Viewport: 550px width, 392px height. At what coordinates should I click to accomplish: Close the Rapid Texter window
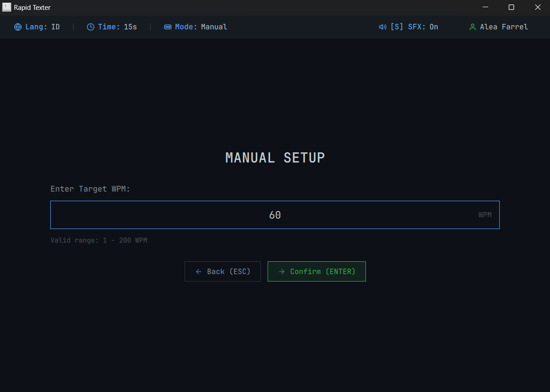point(537,7)
